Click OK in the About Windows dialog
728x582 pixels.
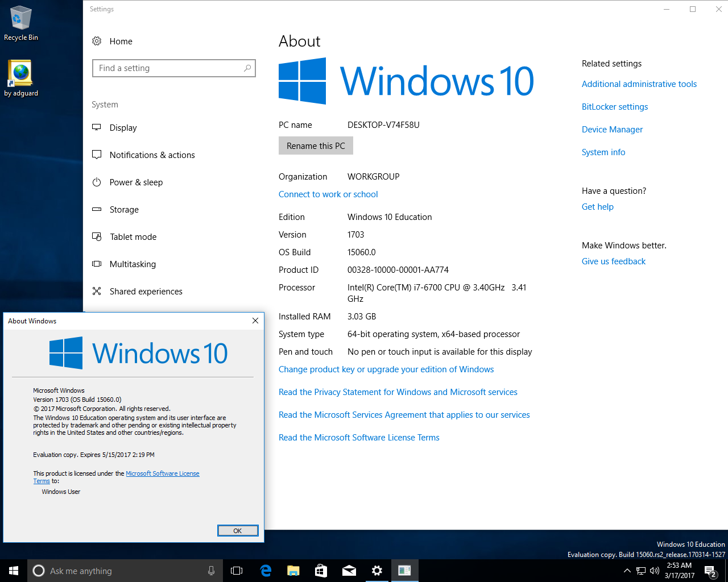pos(238,531)
